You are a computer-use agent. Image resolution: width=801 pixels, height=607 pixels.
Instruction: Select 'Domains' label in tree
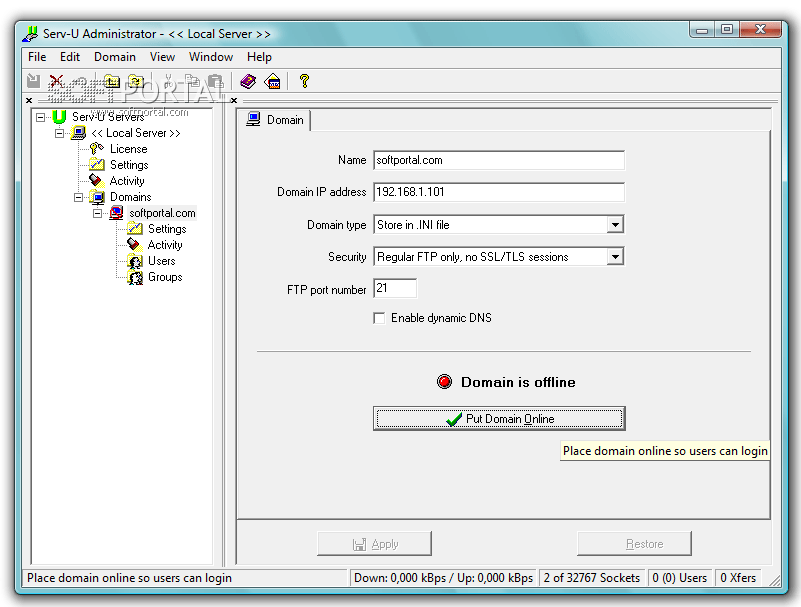coord(131,197)
